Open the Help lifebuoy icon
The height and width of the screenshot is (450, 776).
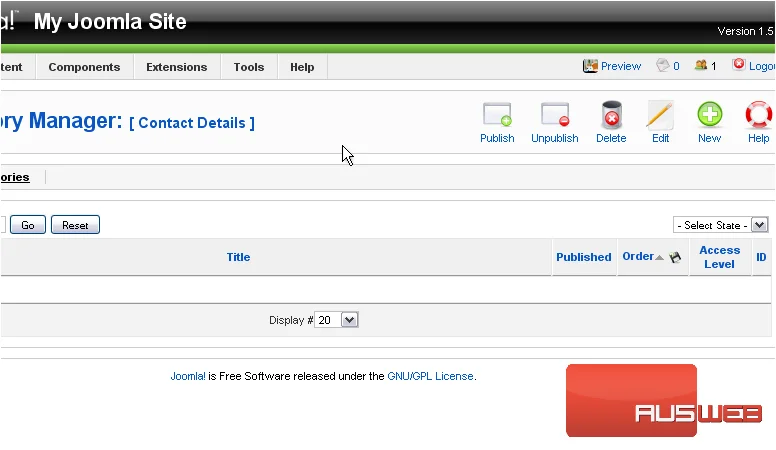758,115
